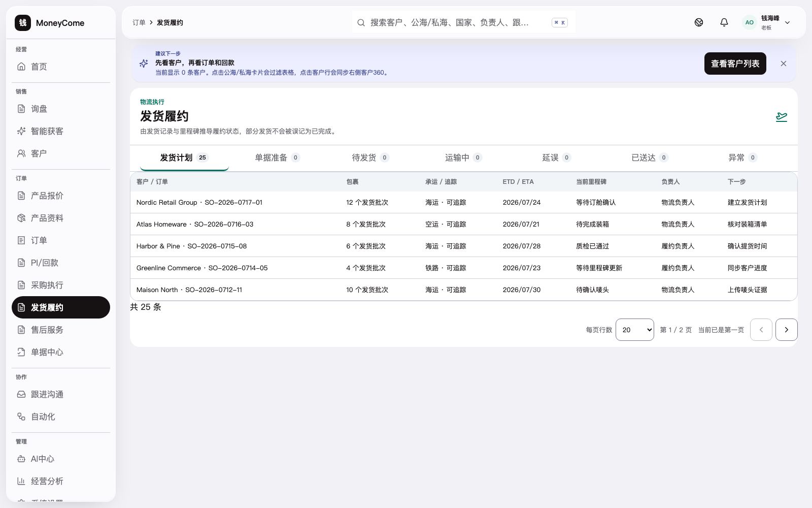This screenshot has height=508, width=812.
Task: Click 订单 breadcrumb link
Action: [x=139, y=22]
